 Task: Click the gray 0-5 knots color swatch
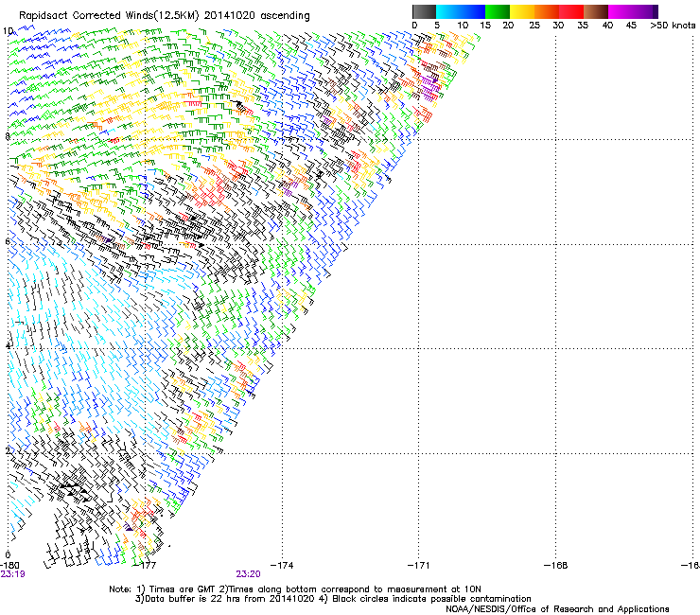[x=424, y=11]
